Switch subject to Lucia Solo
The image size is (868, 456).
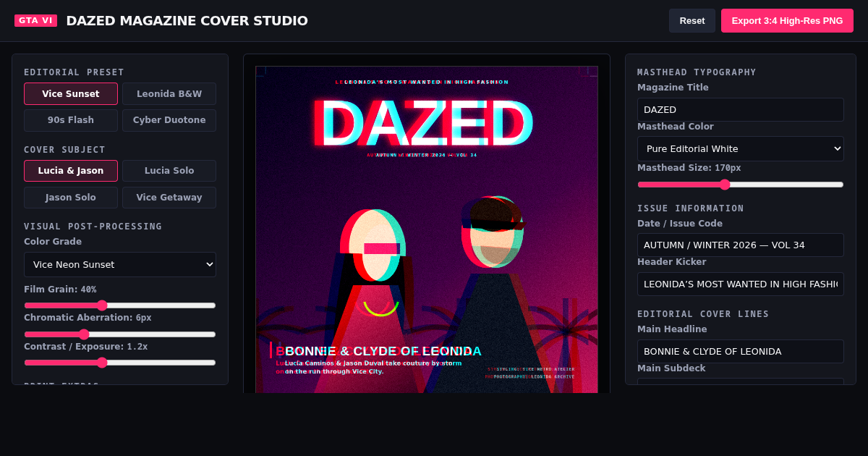coord(169,171)
